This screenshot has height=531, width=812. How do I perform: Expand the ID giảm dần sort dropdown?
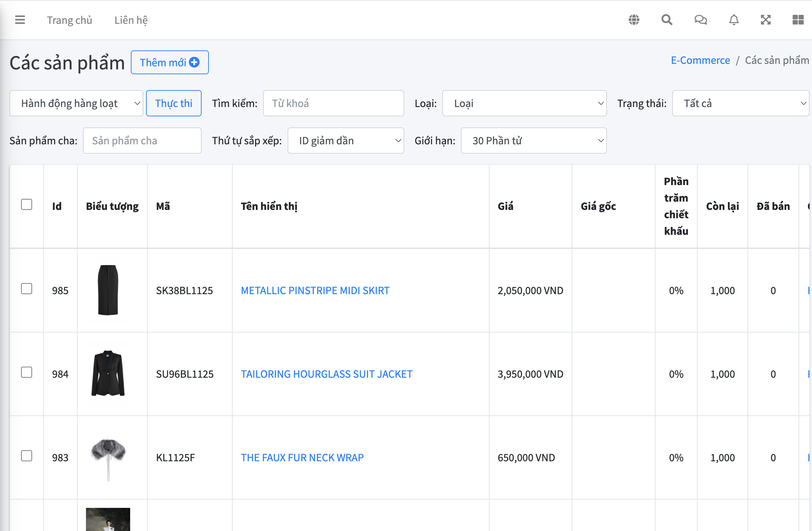(x=346, y=141)
